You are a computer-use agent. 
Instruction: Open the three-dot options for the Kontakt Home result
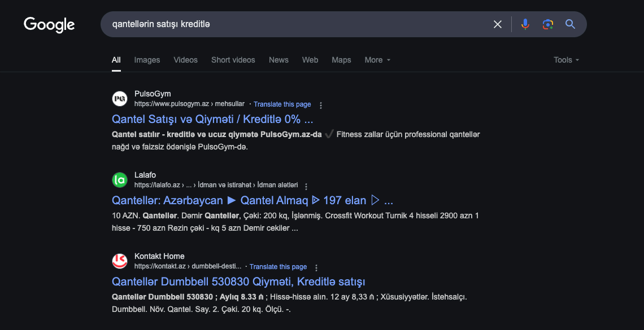point(316,267)
